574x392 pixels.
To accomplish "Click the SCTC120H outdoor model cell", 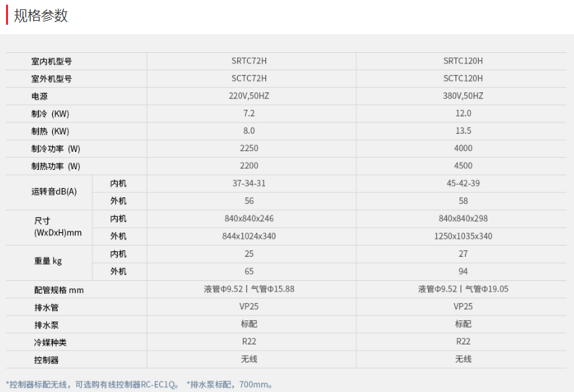I will coord(463,78).
